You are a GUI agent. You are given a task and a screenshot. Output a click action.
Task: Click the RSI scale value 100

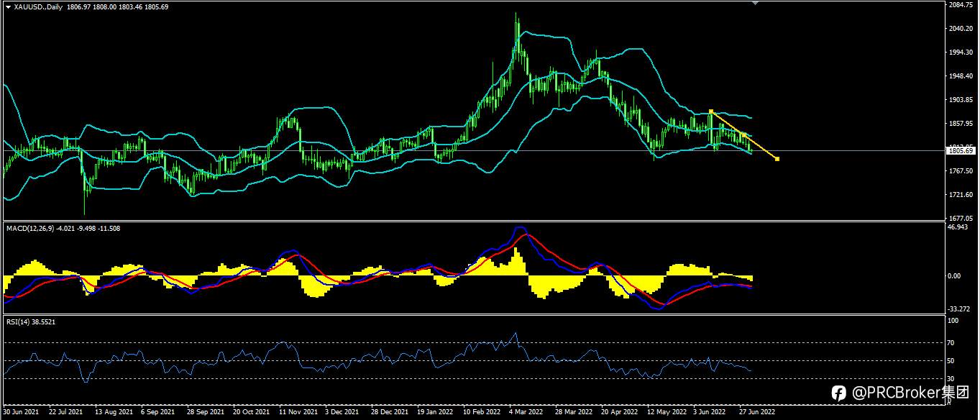click(954, 321)
